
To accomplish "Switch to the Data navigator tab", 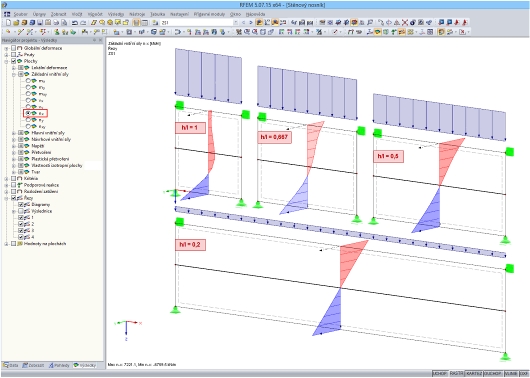I will click(10, 365).
